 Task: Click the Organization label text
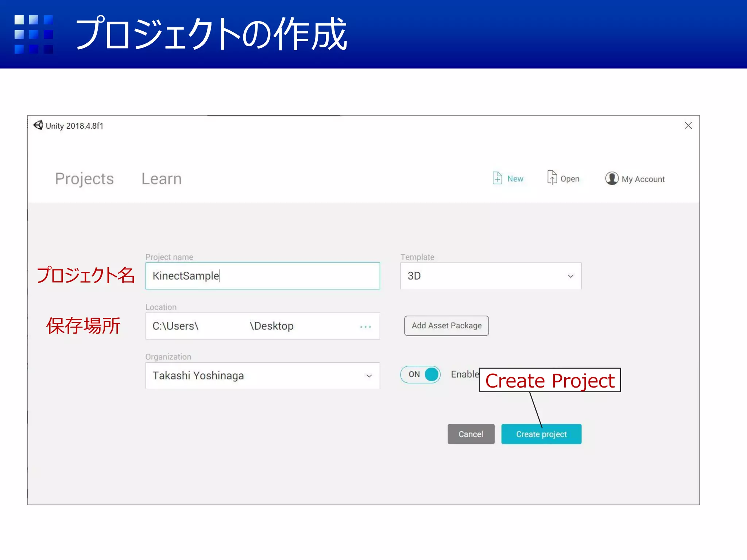click(x=168, y=357)
